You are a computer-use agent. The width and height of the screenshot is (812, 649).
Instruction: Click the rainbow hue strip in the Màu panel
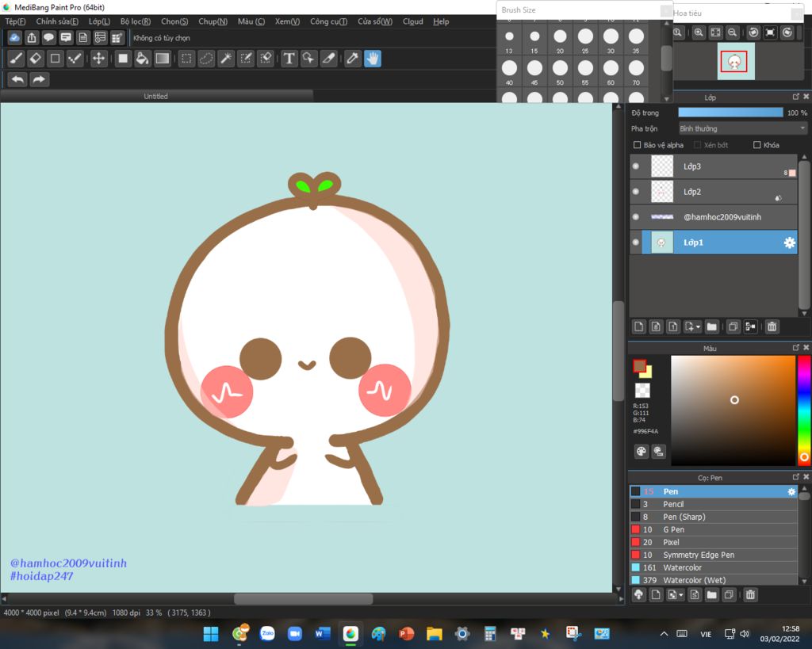(803, 410)
